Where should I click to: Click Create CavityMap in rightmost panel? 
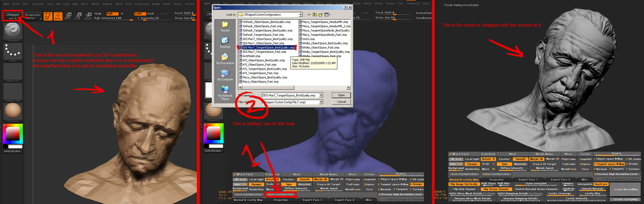[x=625, y=199]
